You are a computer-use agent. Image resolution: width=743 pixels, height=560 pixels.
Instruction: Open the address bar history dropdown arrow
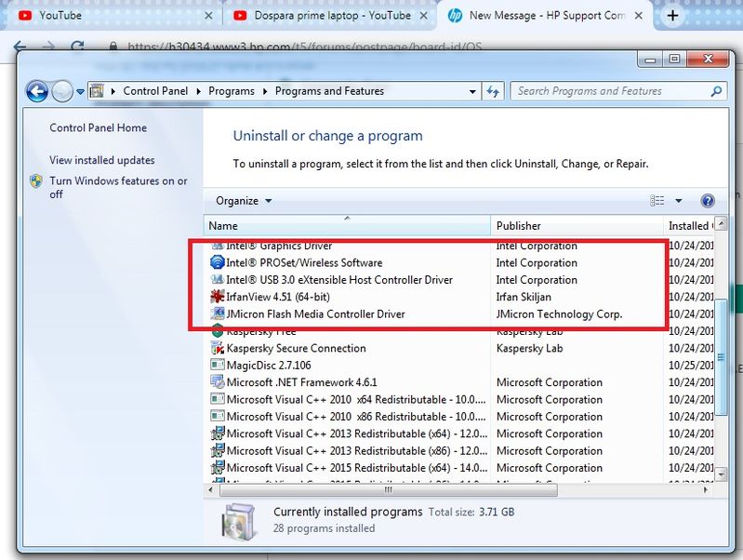point(472,91)
